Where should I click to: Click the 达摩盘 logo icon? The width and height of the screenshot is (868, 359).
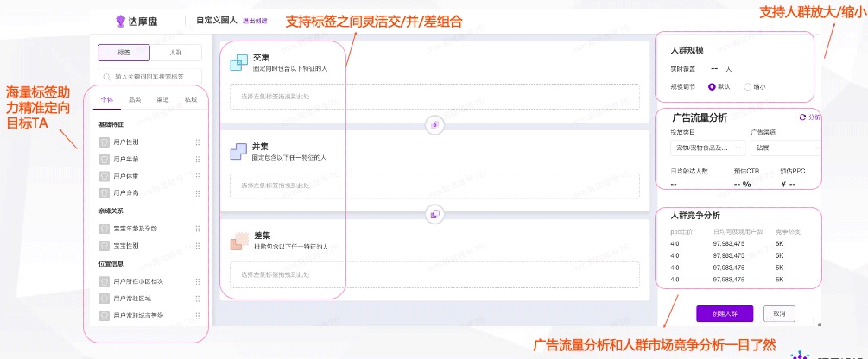click(120, 19)
